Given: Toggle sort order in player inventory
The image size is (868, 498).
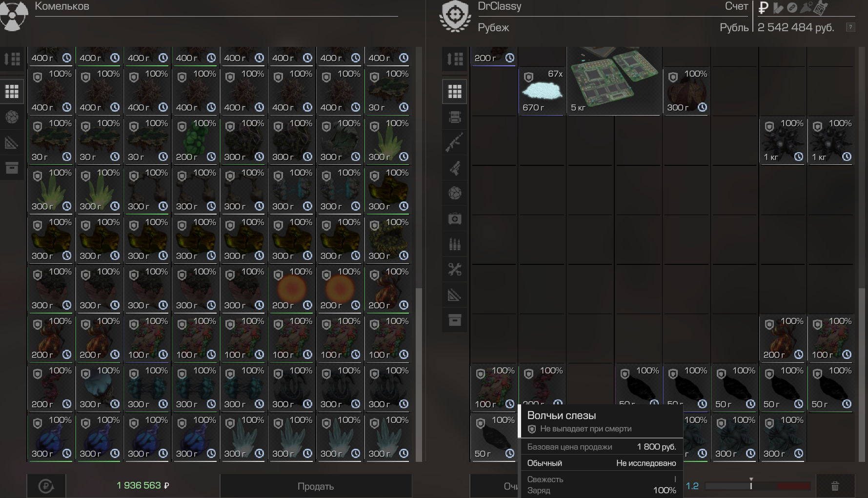Looking at the screenshot, I should click(454, 59).
